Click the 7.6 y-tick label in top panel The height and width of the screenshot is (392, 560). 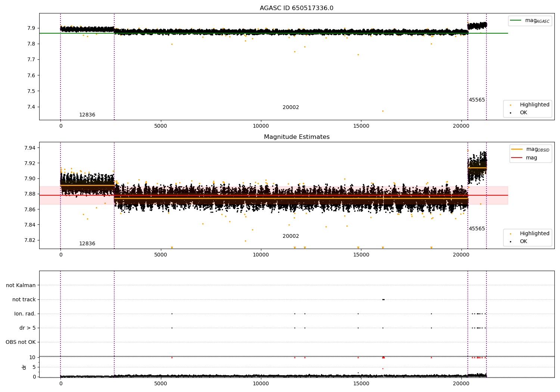pos(32,75)
